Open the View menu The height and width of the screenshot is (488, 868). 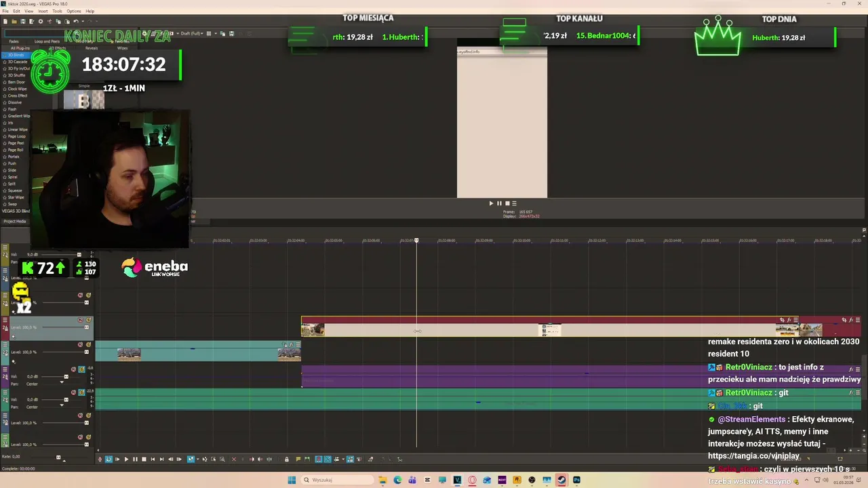coord(29,11)
